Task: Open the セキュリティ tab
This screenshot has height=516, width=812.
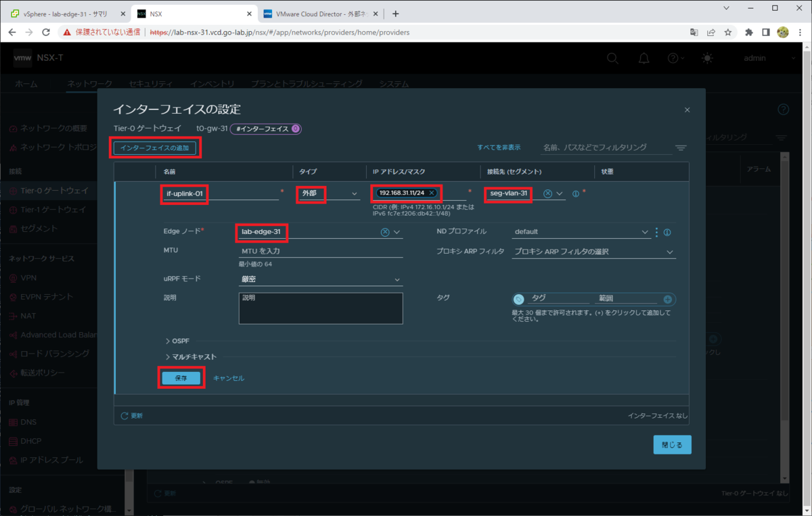Action: pos(150,84)
